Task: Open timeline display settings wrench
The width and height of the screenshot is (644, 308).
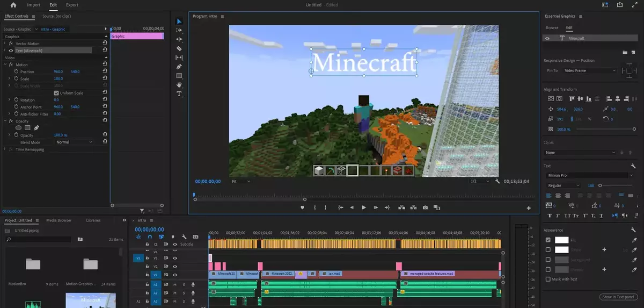Action: point(184,237)
